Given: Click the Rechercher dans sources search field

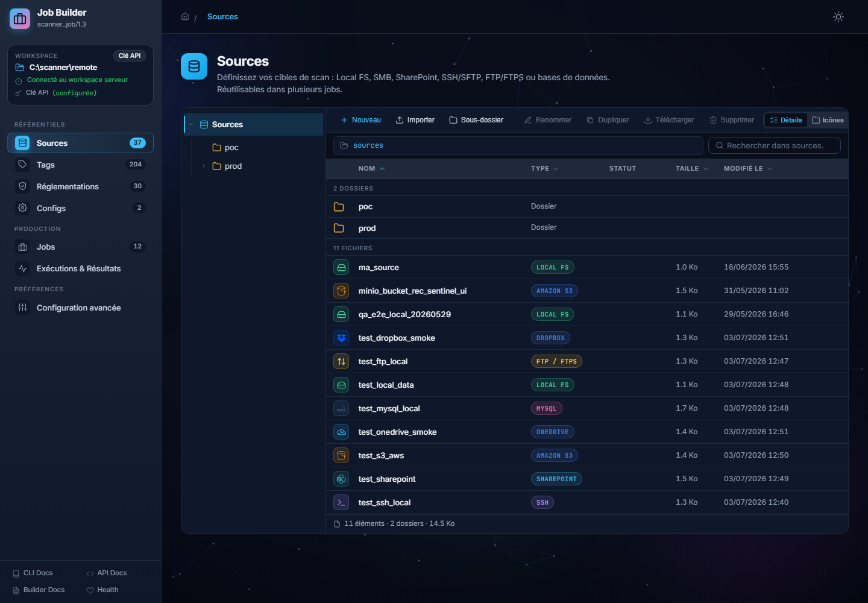Looking at the screenshot, I should coord(775,145).
